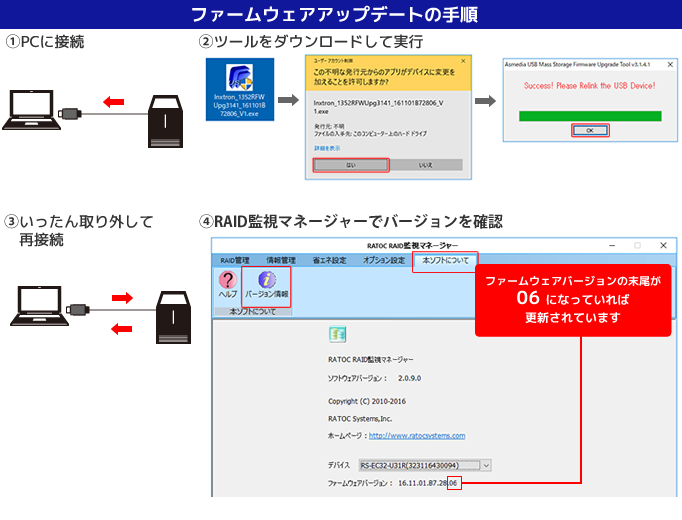Switch to the RAID管理 tab
682x520 pixels.
click(x=234, y=260)
